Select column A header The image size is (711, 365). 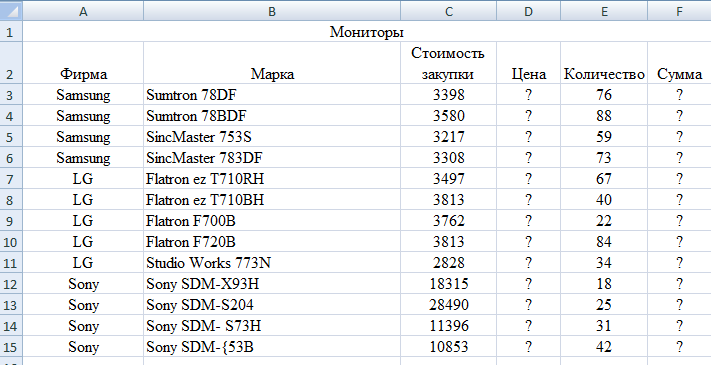(83, 11)
